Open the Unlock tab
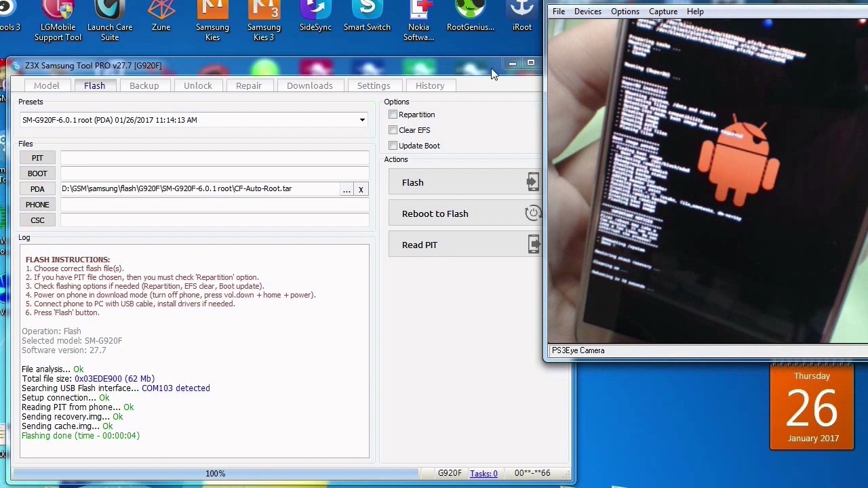 point(197,85)
